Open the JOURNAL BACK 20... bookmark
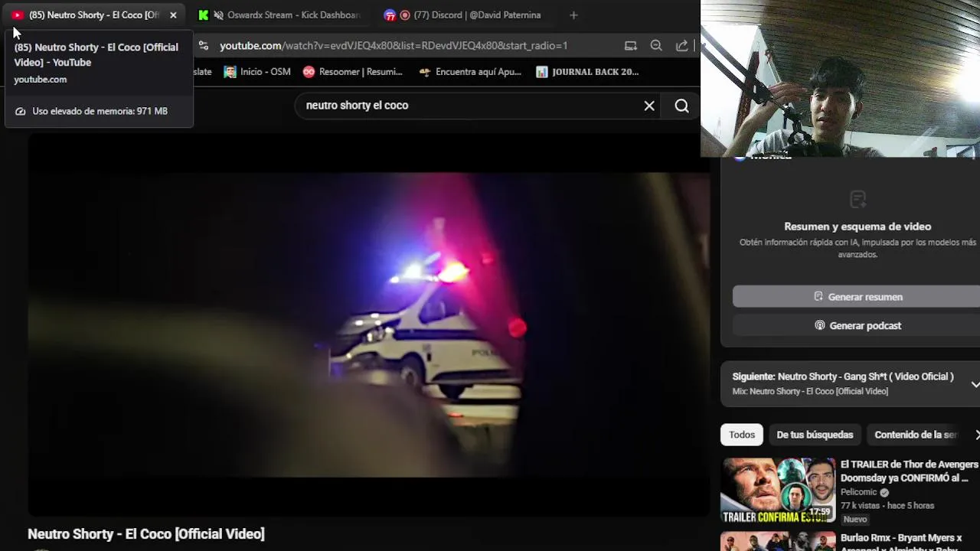Screen dimensions: 980x551 pyautogui.click(x=587, y=72)
